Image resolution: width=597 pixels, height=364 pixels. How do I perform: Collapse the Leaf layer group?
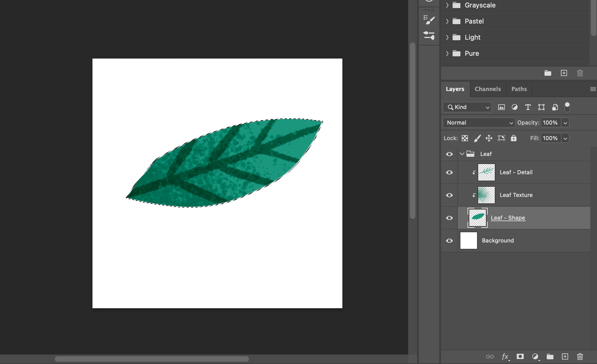(462, 154)
